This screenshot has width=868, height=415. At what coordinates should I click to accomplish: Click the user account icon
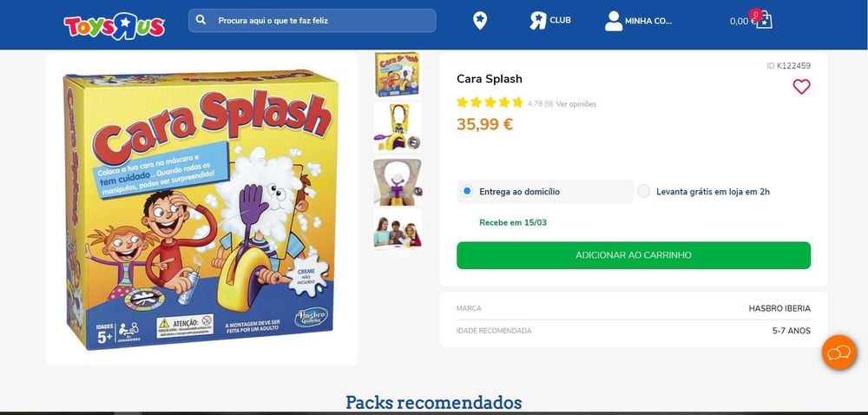[x=614, y=21]
